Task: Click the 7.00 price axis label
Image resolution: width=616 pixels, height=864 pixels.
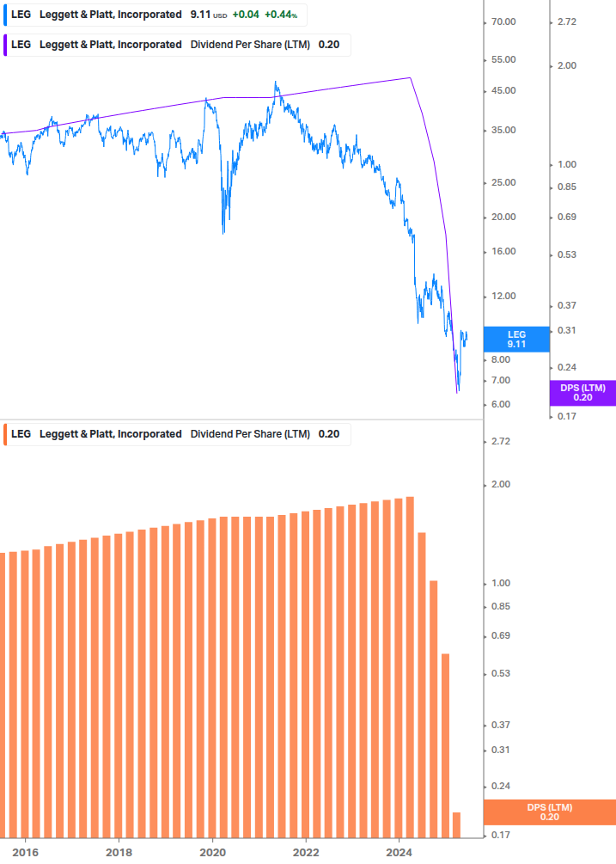Action: click(x=500, y=381)
